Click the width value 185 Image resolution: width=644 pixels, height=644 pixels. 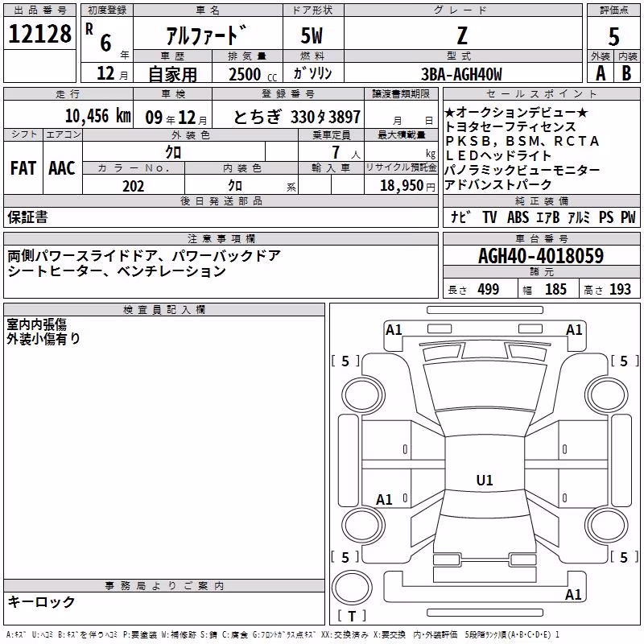(x=555, y=290)
